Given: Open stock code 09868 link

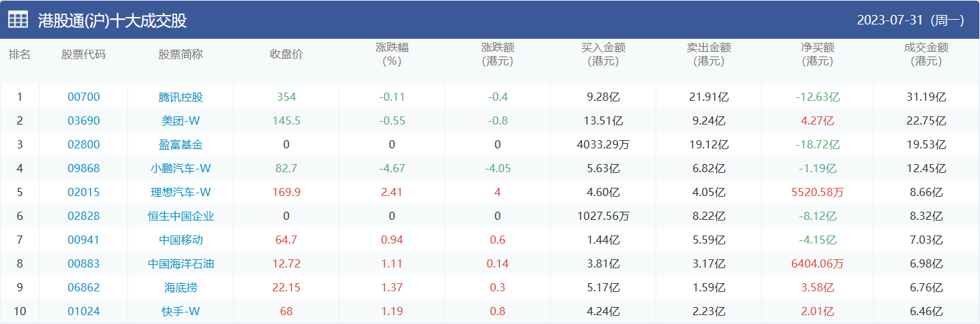Looking at the screenshot, I should tap(83, 169).
